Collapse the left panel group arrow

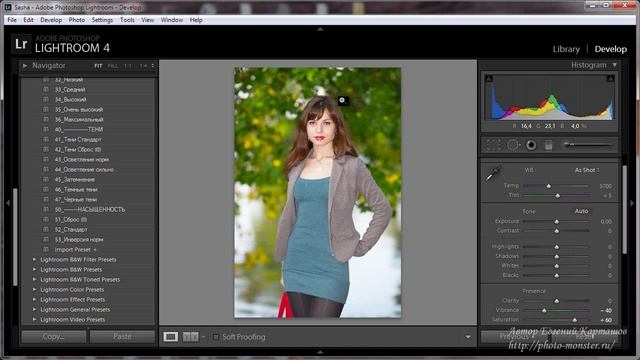click(8, 203)
